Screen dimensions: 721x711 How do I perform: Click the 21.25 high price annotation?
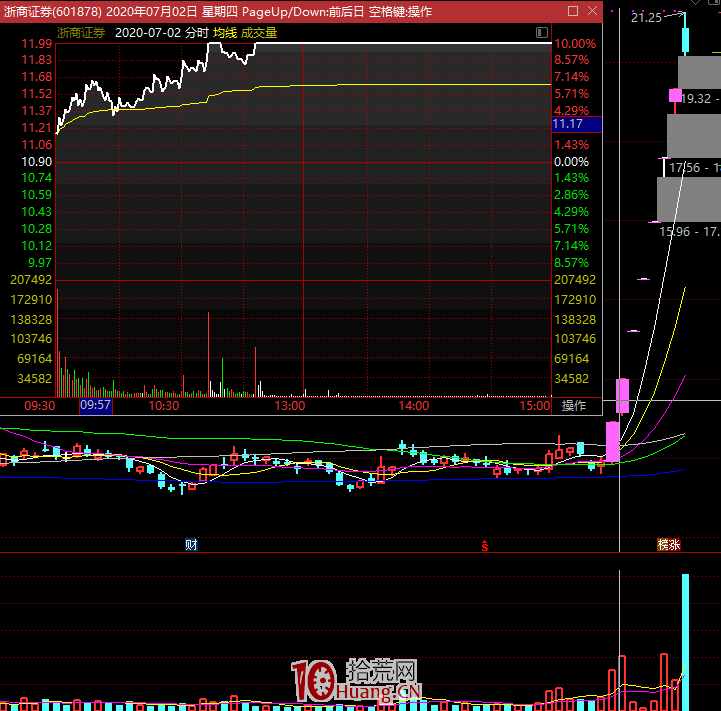[x=646, y=17]
